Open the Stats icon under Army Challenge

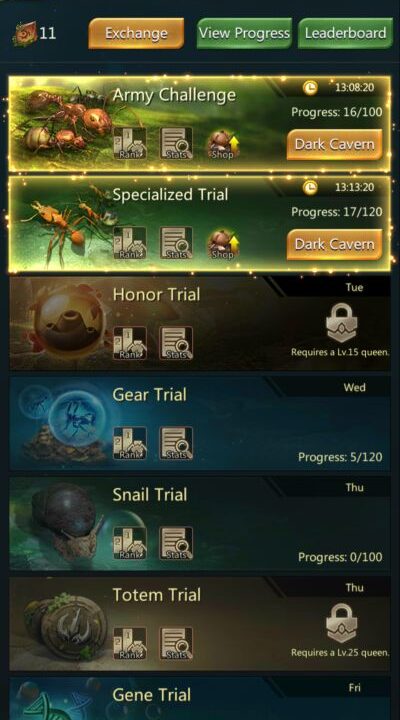pyautogui.click(x=176, y=143)
